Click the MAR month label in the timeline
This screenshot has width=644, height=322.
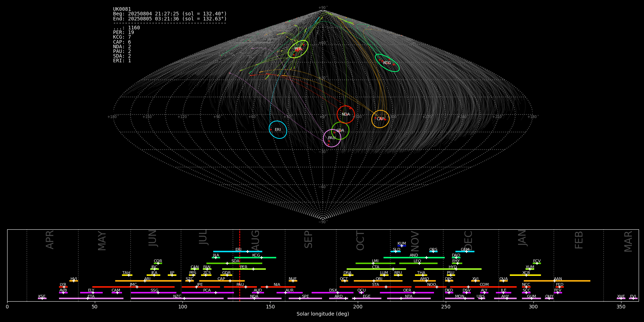[628, 241]
